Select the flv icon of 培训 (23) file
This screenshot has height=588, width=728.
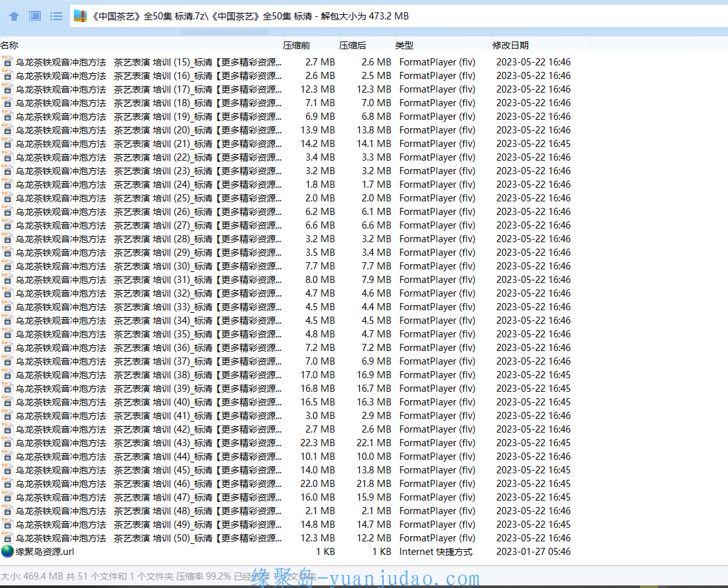click(x=7, y=171)
